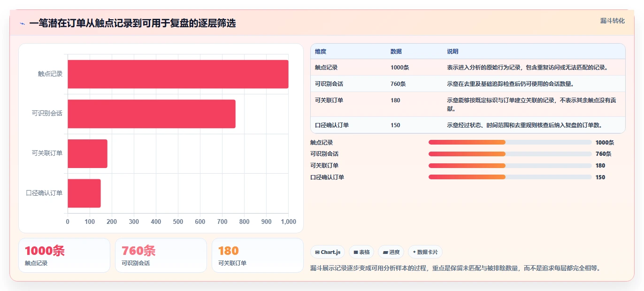Select the 表格 chip
This screenshot has width=644, height=291.
pyautogui.click(x=361, y=252)
